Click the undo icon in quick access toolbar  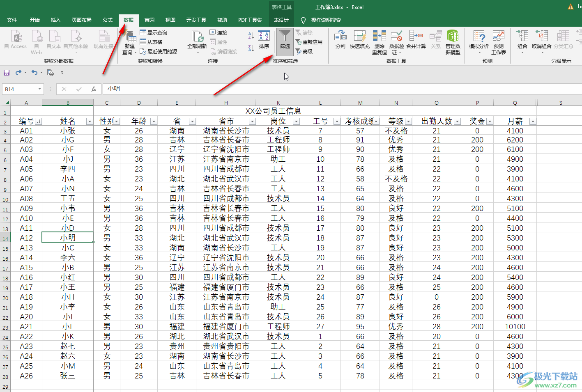[x=35, y=73]
